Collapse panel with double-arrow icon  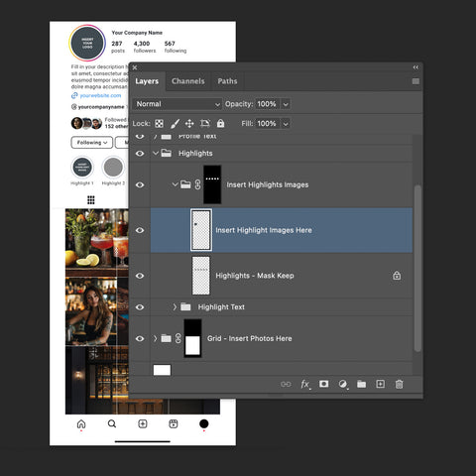click(x=416, y=67)
